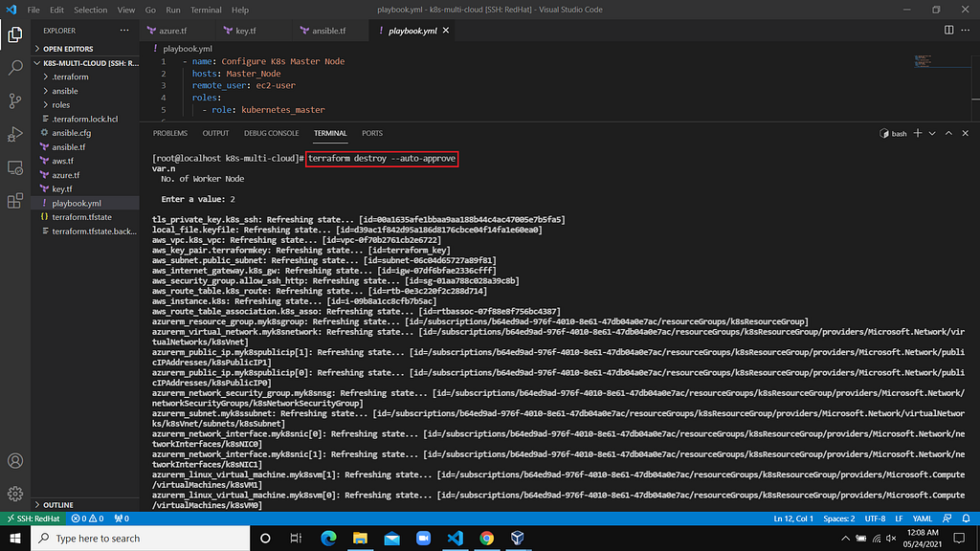Switch to Output panel tab
The image size is (980, 551).
(215, 133)
